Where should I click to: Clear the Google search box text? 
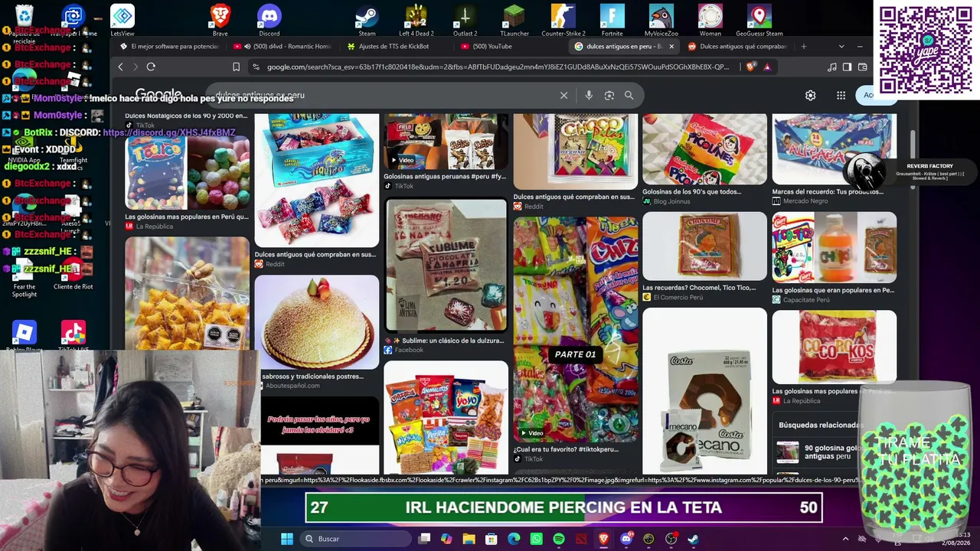coord(563,95)
